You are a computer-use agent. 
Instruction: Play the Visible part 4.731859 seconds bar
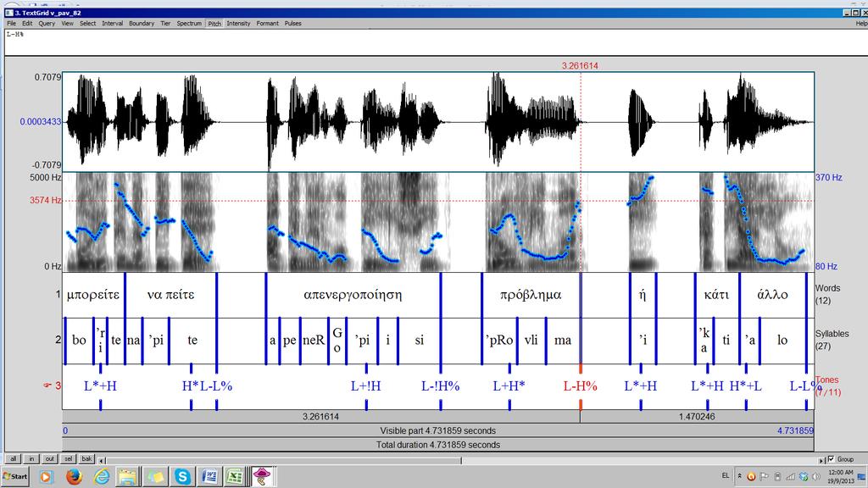pyautogui.click(x=438, y=430)
